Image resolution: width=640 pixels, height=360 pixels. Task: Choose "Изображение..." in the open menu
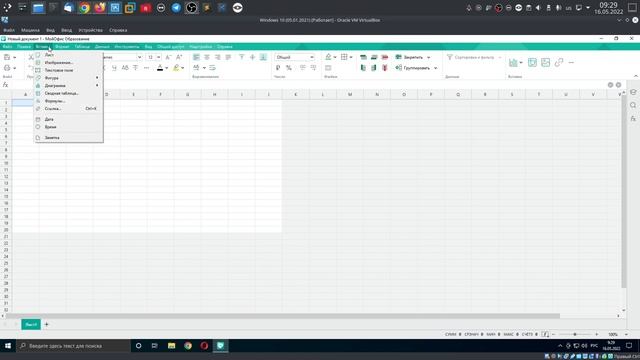tap(59, 62)
